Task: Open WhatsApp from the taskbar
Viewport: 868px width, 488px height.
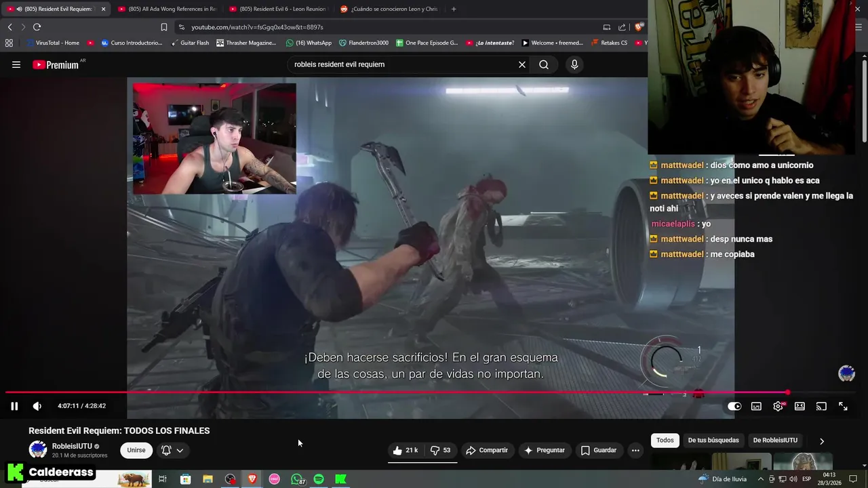Action: (297, 479)
